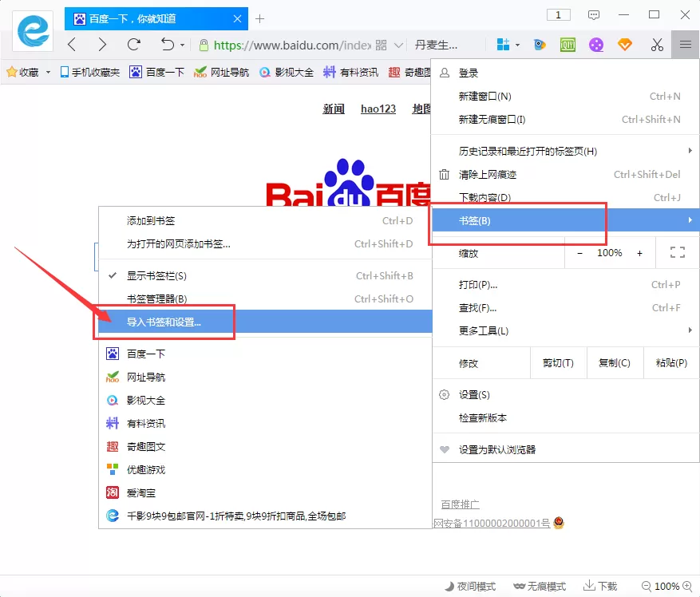Toggle 夜间模式 in status bar

pyautogui.click(x=470, y=587)
